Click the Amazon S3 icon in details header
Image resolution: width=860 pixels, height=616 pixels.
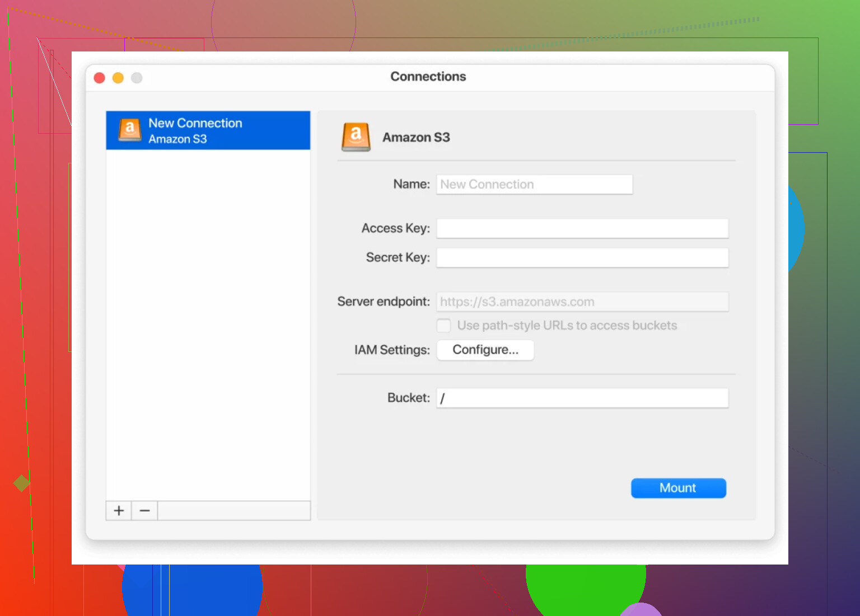click(x=356, y=137)
